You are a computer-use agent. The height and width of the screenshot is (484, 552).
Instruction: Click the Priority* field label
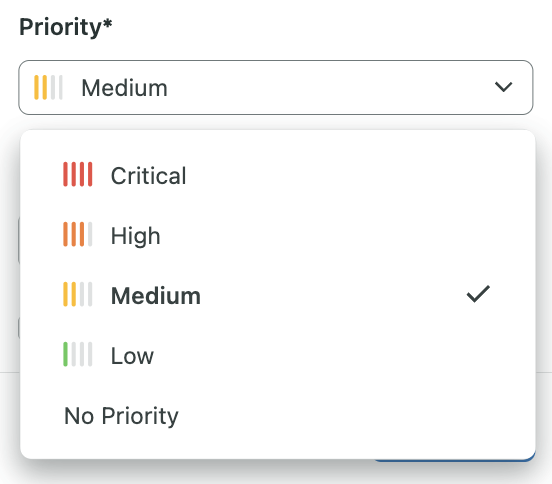tap(66, 27)
